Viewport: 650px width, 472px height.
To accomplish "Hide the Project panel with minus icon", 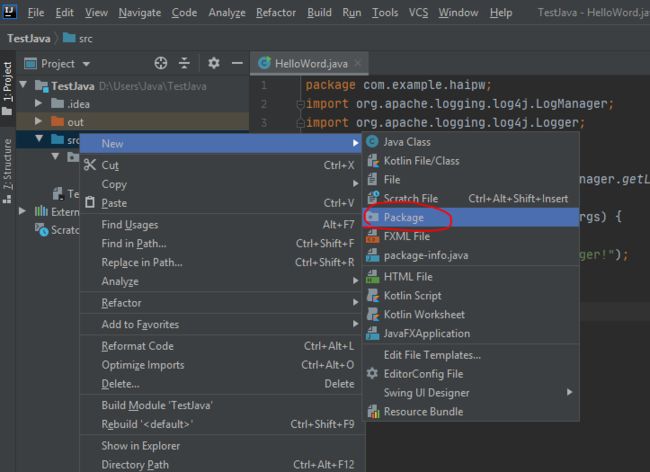I will pos(237,63).
